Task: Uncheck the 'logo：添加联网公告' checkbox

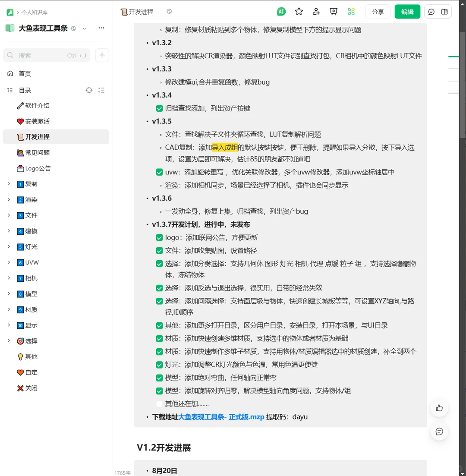Action: click(159, 237)
